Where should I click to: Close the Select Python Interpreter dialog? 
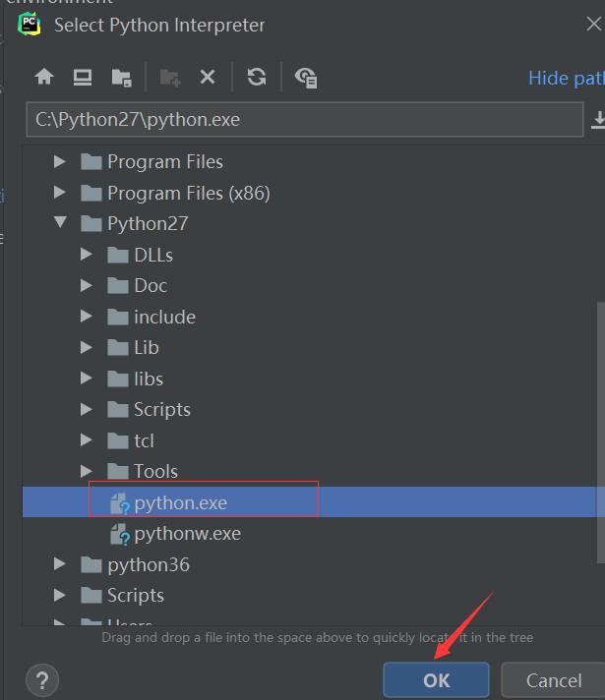click(594, 24)
